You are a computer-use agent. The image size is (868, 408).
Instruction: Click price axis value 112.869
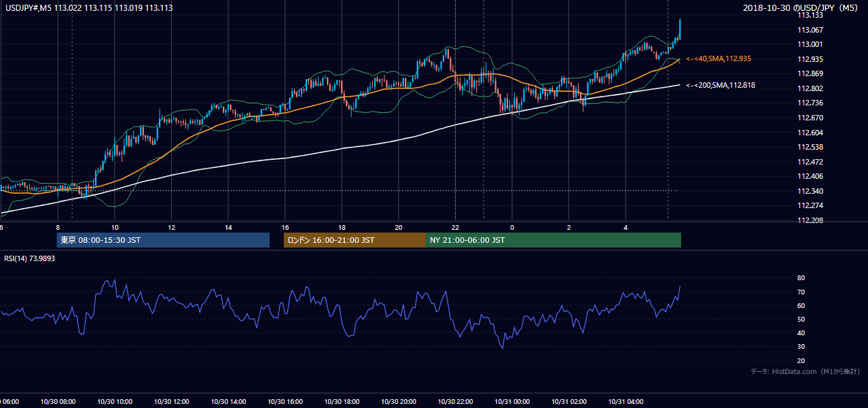tap(810, 74)
